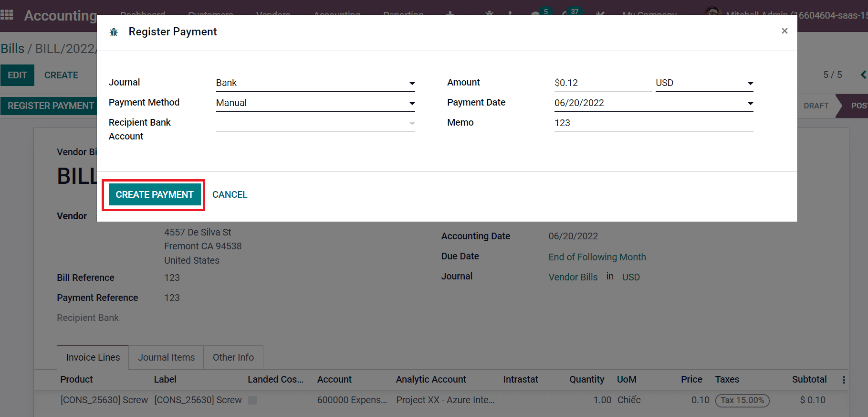The height and width of the screenshot is (417, 868).
Task: Click the CREATE PAYMENT button
Action: click(x=155, y=195)
